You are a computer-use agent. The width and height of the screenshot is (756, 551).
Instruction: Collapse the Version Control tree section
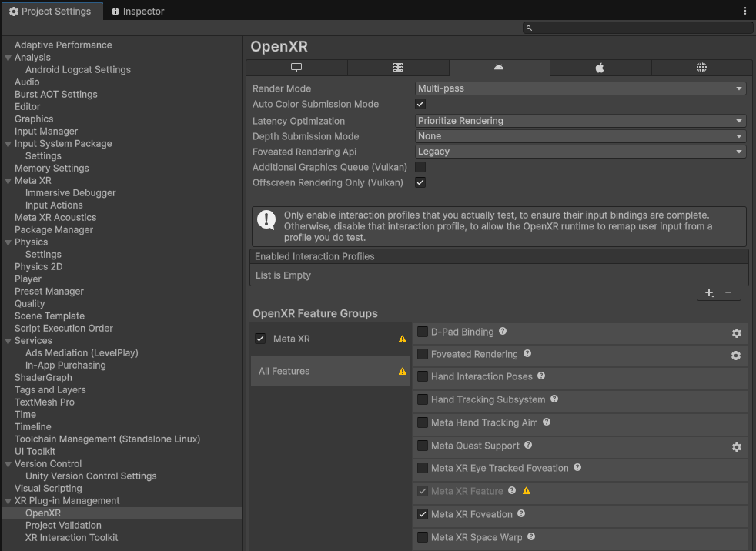point(8,464)
